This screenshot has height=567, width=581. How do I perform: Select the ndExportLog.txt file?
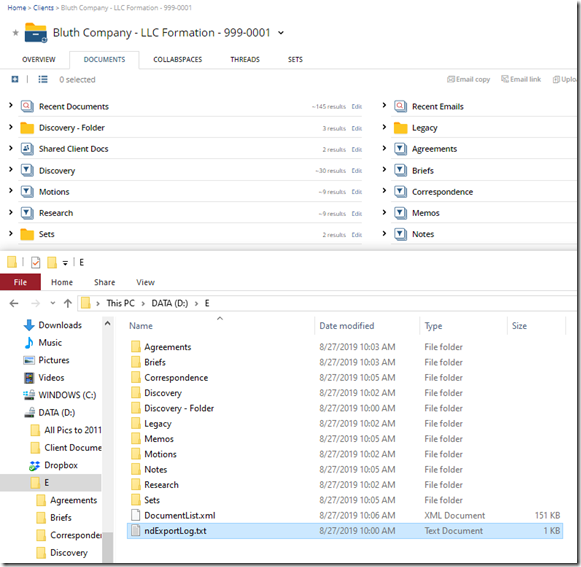tap(345, 531)
